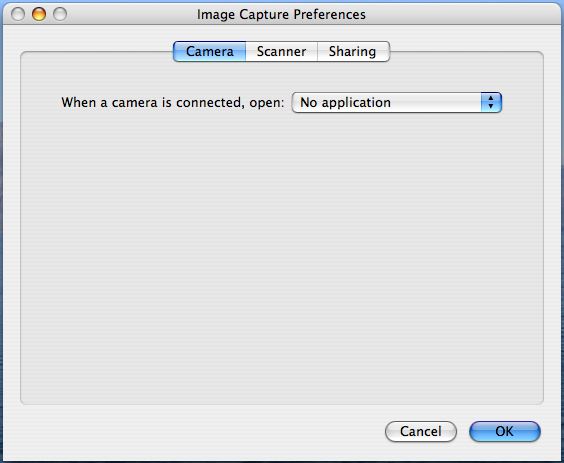Click the highlighted blue Camera segment

coord(210,51)
